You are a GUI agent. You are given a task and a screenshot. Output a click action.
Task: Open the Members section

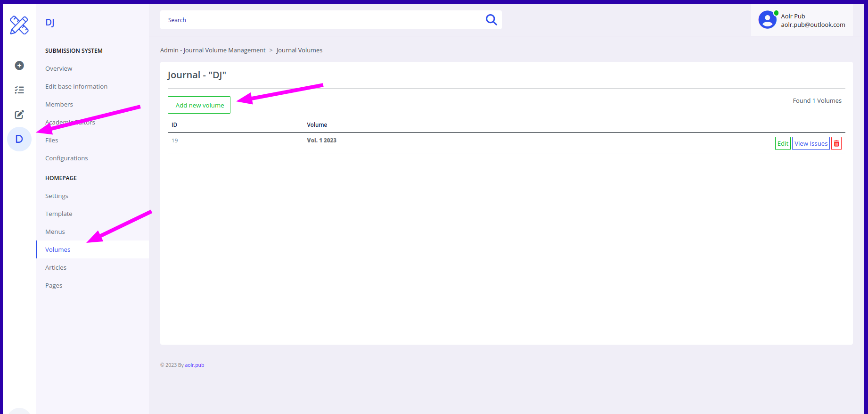(59, 104)
